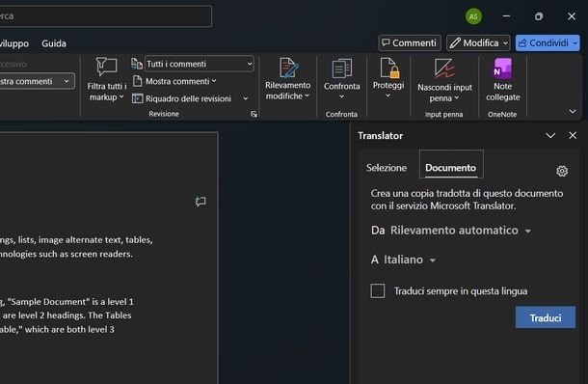
Task: Open the Proteggi lock tool
Action: pyautogui.click(x=388, y=78)
